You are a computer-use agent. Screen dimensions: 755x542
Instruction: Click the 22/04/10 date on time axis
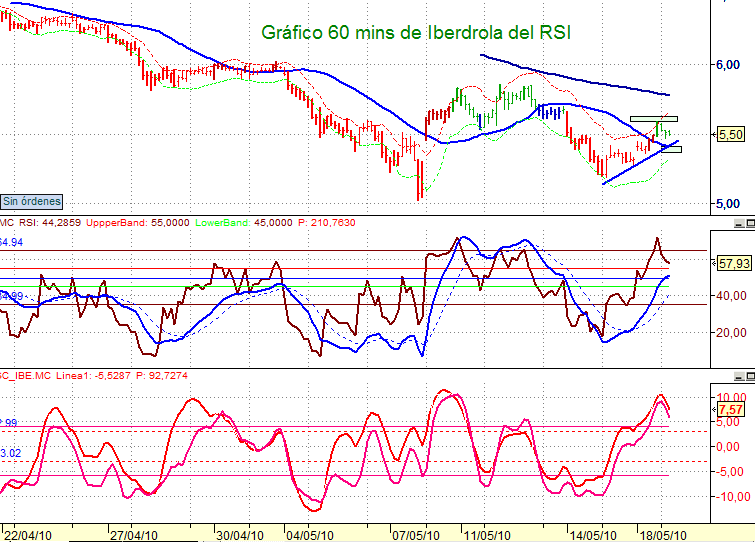[28, 535]
